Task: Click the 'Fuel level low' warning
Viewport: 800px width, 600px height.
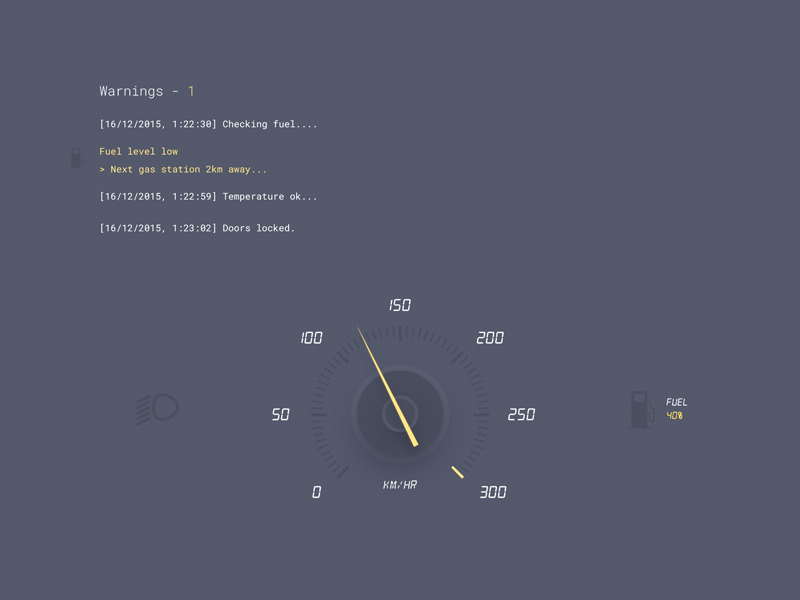Action: click(x=138, y=152)
